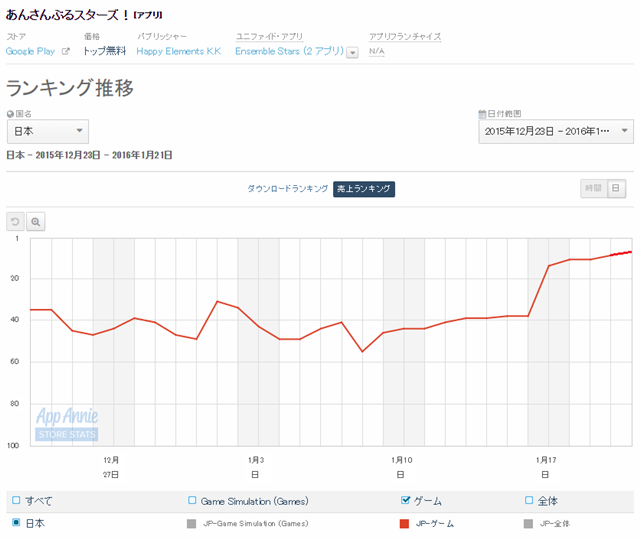Switch granularity to 時間 button

593,188
